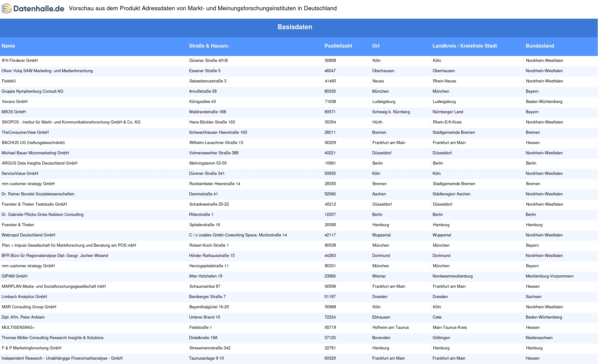Click the Landkreis cell Nordwestmecklenburg

click(x=453, y=276)
